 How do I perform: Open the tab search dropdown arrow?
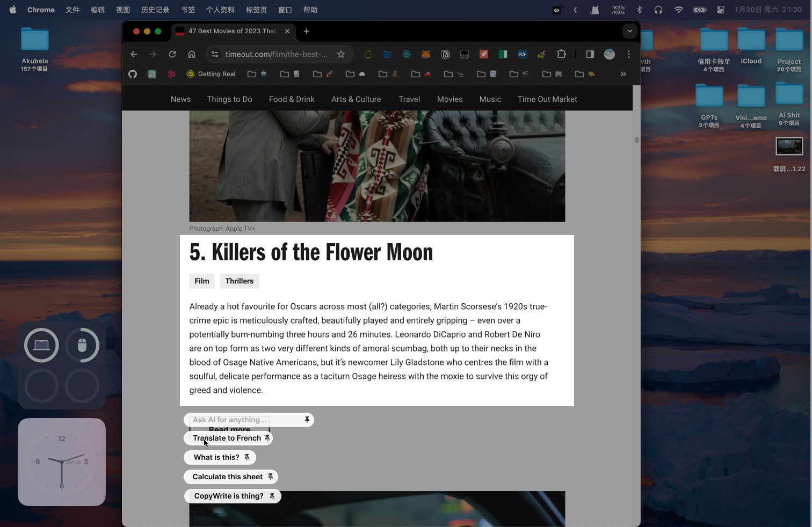click(x=629, y=31)
